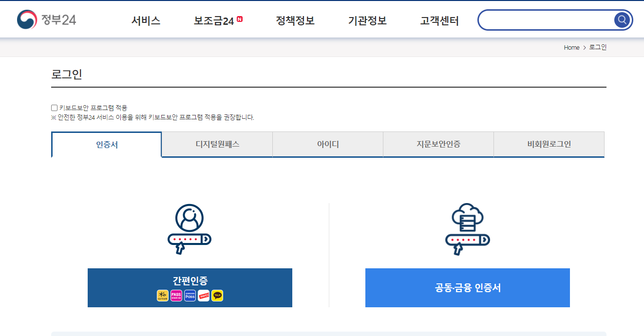The image size is (644, 336).
Task: Select the 인증서 login tab
Action: point(107,145)
